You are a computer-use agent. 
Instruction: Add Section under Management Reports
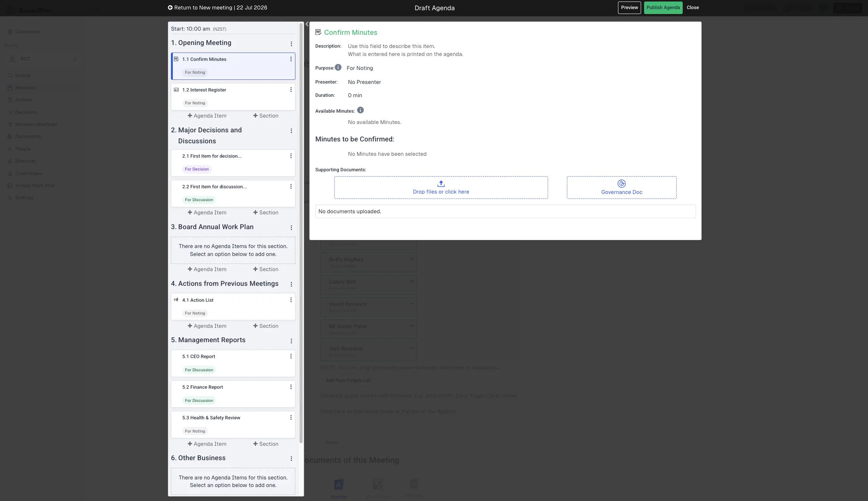[266, 444]
